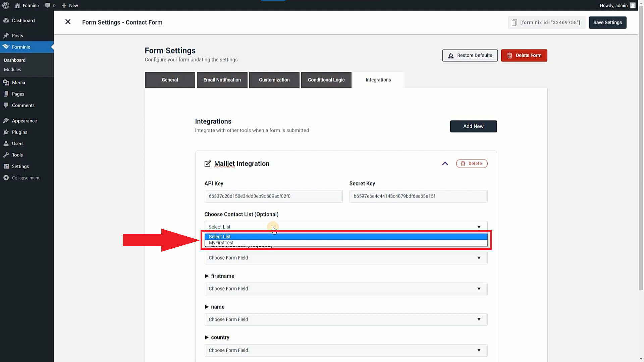Expand the firstname Choose Form Field dropdown

345,289
